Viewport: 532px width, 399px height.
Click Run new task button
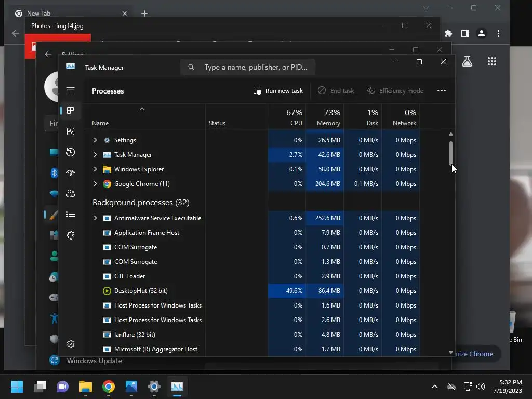(278, 90)
